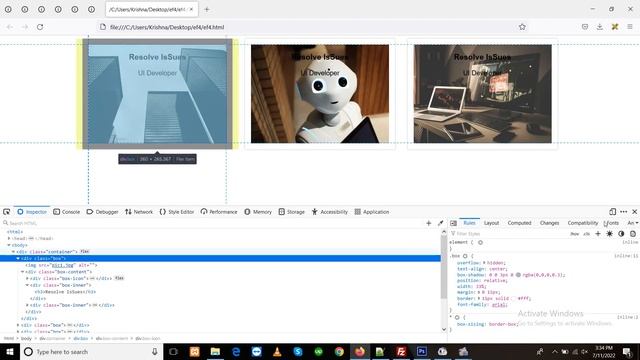Open a new browser tab
Image resolution: width=640 pixels, height=360 pixels.
[x=207, y=9]
